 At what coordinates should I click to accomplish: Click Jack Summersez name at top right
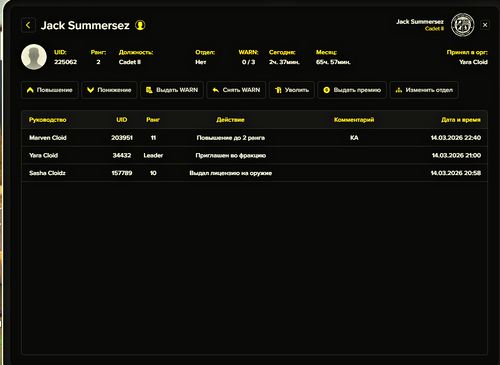(x=420, y=22)
